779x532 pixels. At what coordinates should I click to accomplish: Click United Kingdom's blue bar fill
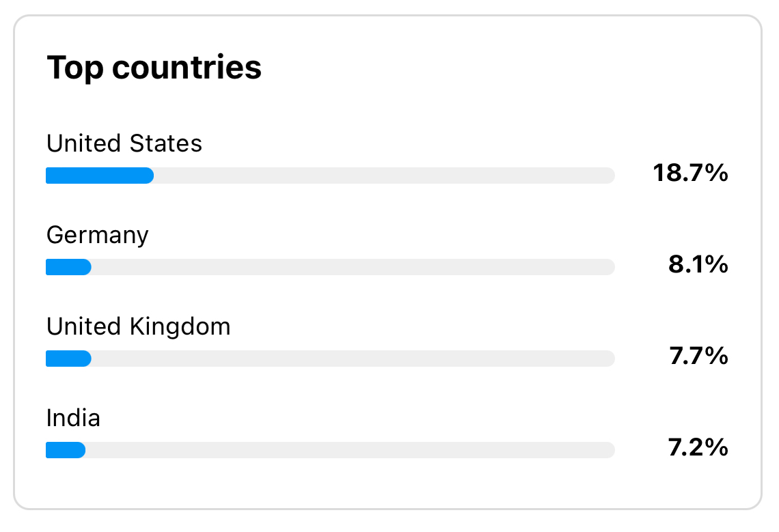68,358
